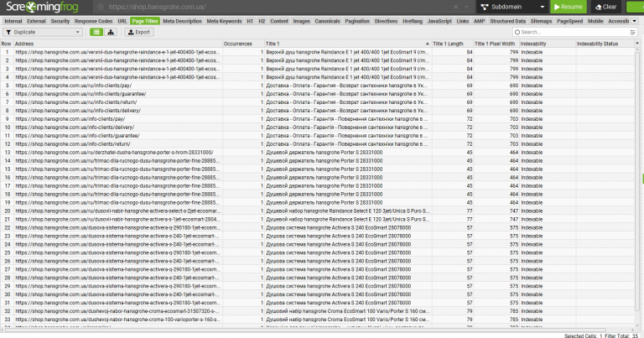
Task: Open URL history dropdown arrow
Action: click(466, 7)
